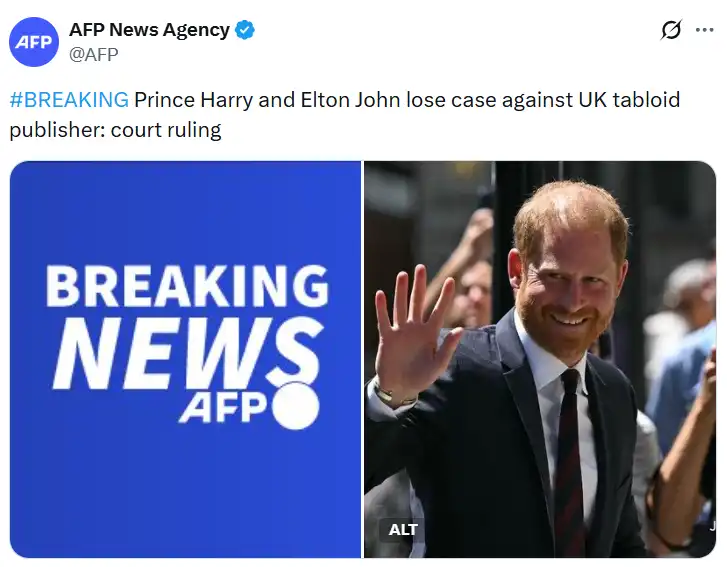
Task: Open the three-dot More options menu
Action: [x=704, y=30]
